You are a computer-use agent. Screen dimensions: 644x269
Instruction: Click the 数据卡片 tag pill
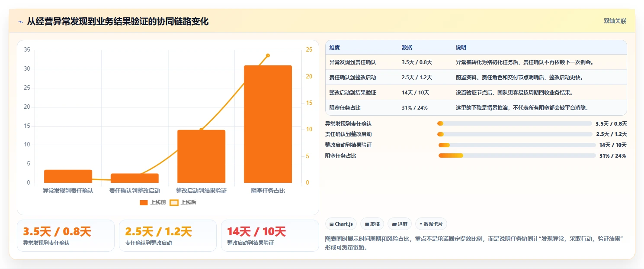431,224
